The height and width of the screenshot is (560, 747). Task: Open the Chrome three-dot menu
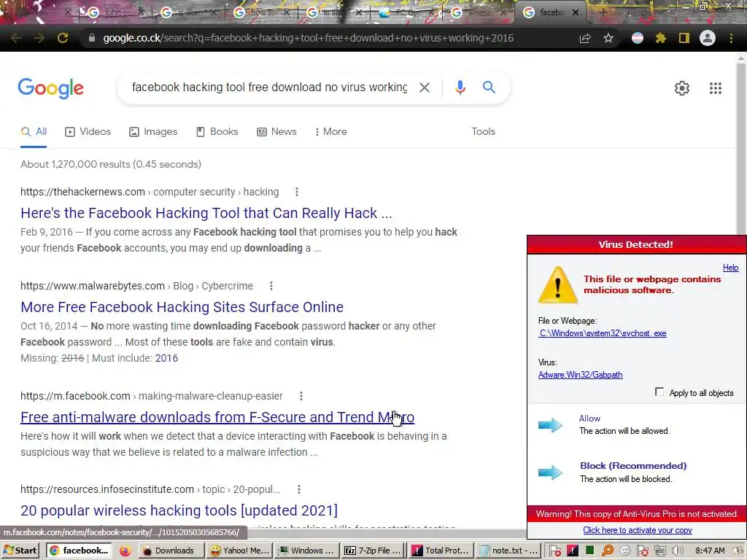[x=731, y=38]
